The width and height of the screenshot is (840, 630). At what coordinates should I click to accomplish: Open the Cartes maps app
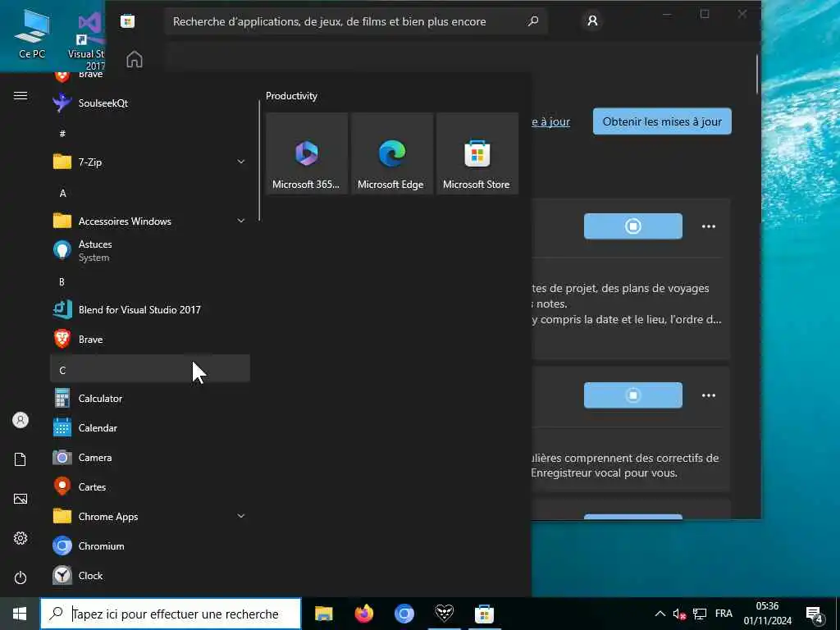click(149, 486)
